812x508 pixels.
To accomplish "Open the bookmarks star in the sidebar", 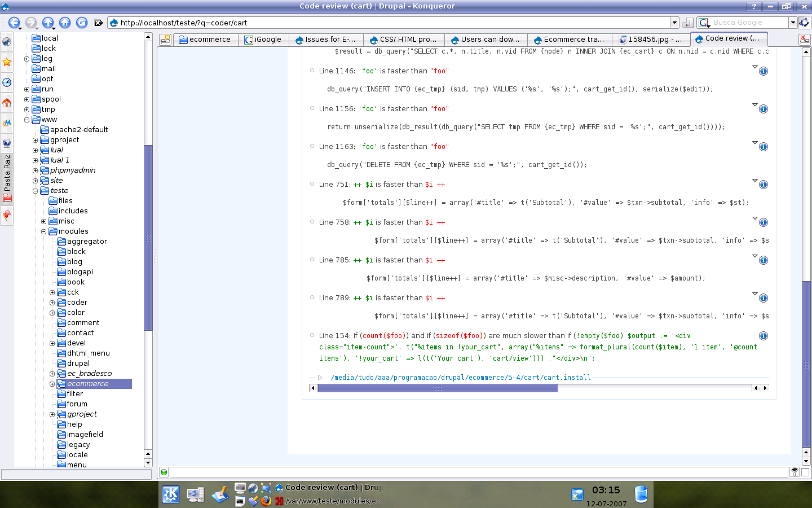I will pyautogui.click(x=7, y=62).
